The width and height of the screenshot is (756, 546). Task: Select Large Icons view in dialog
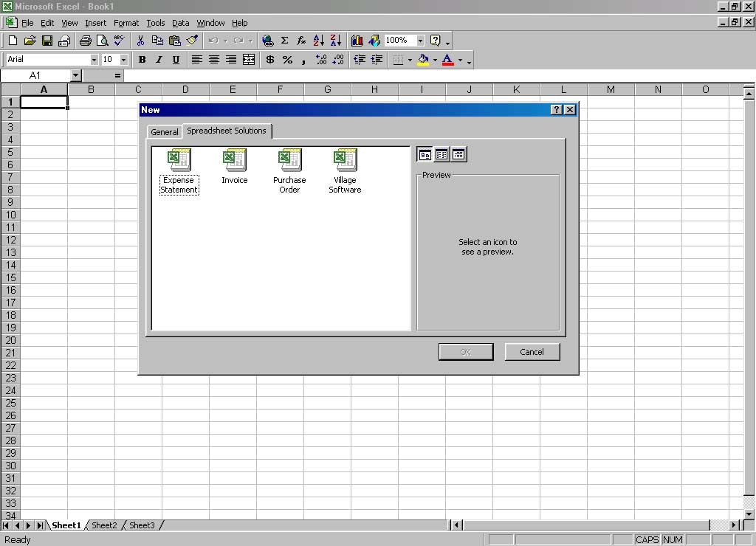(x=425, y=155)
